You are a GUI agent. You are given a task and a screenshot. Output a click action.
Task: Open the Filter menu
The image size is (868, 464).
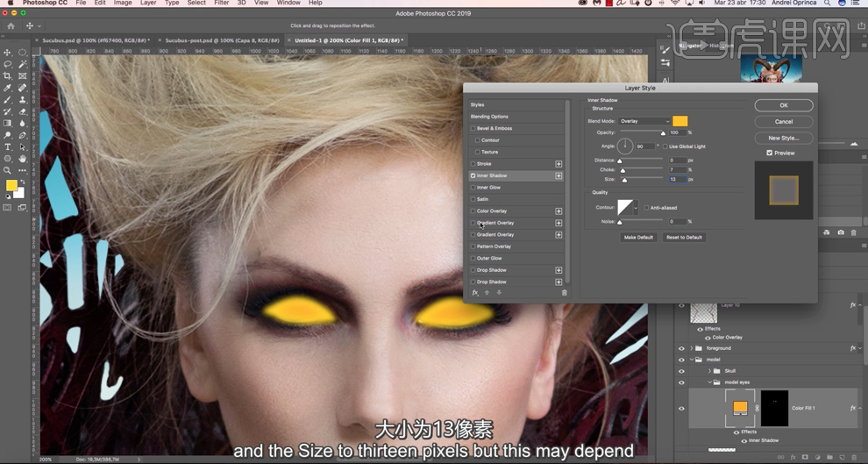222,4
